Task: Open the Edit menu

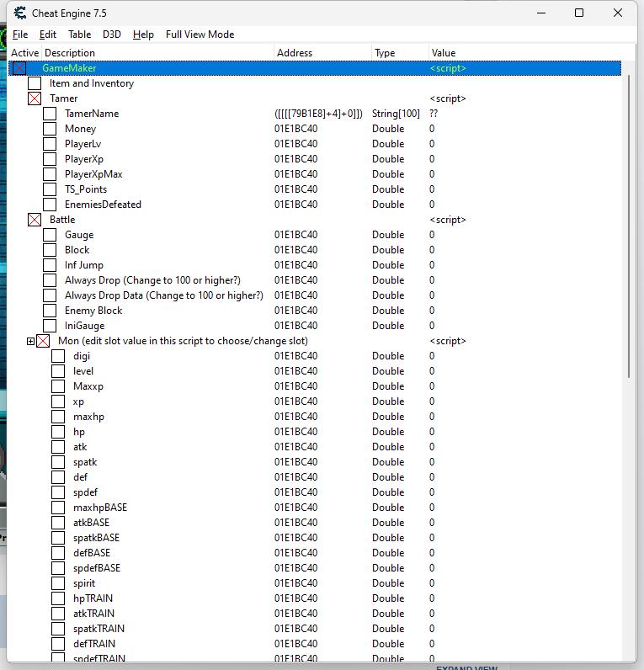Action: click(x=47, y=35)
